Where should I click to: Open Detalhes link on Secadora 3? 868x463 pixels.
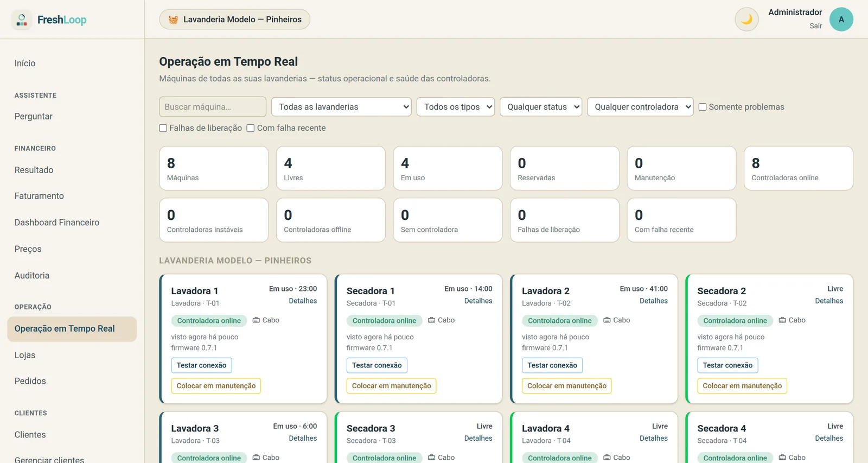(x=478, y=438)
